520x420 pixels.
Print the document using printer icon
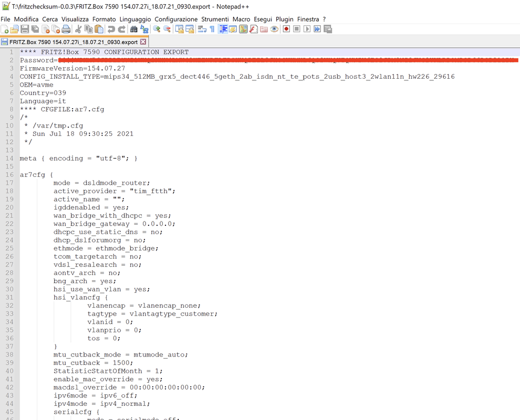click(x=66, y=29)
